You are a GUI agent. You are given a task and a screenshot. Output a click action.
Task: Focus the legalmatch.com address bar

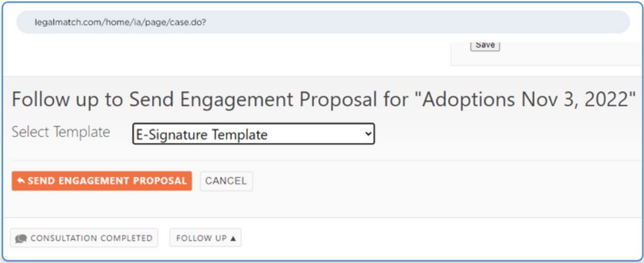(x=323, y=23)
